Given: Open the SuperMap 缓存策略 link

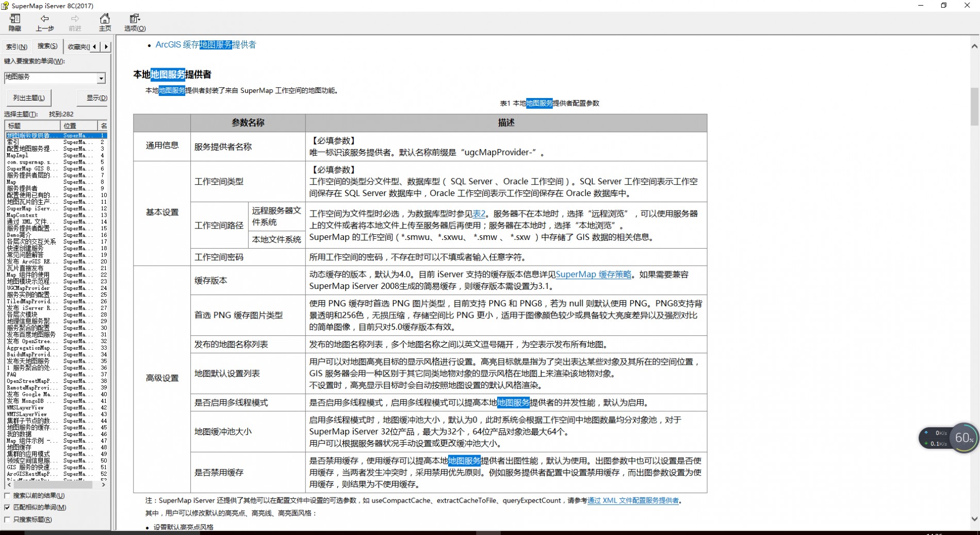Looking at the screenshot, I should [x=593, y=274].
